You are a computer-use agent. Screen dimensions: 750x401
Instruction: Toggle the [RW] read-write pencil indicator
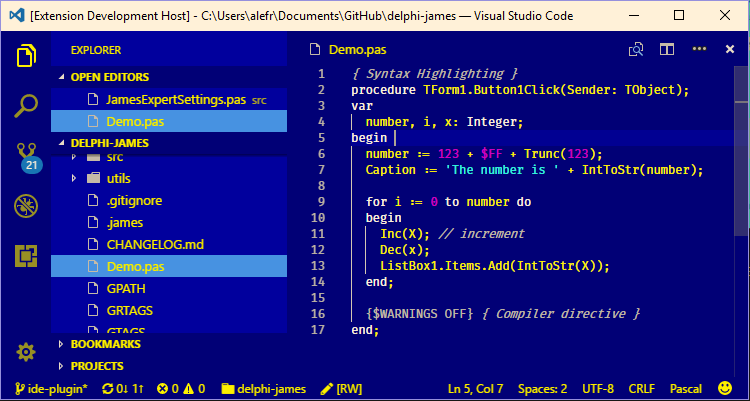point(342,389)
